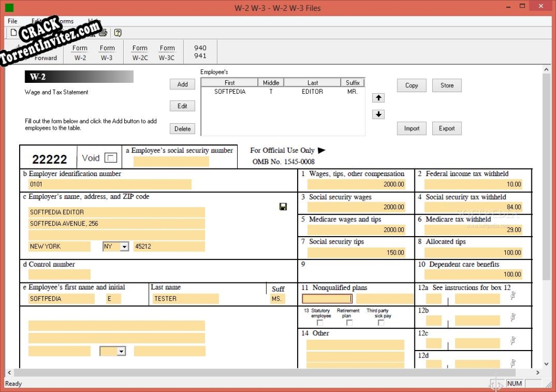Screen dimensions: 556x392
Task: Open the 940/941 forms
Action: point(200,52)
